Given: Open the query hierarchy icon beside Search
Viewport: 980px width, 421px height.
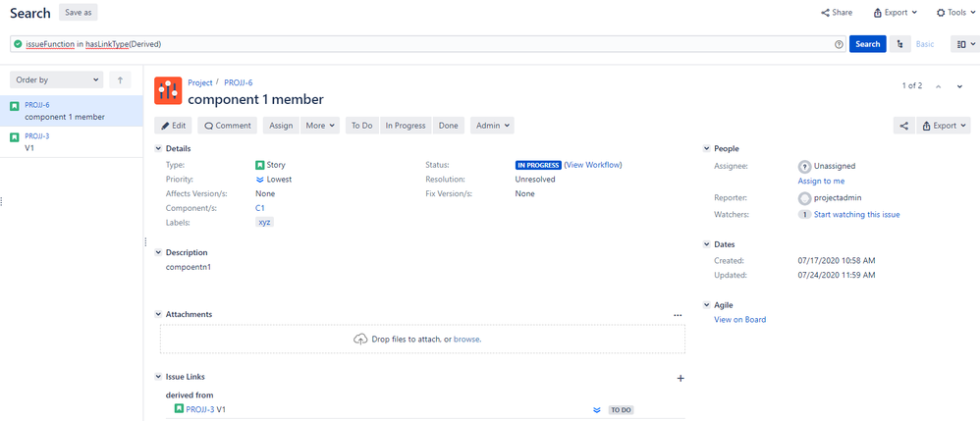Looking at the screenshot, I should point(899,44).
